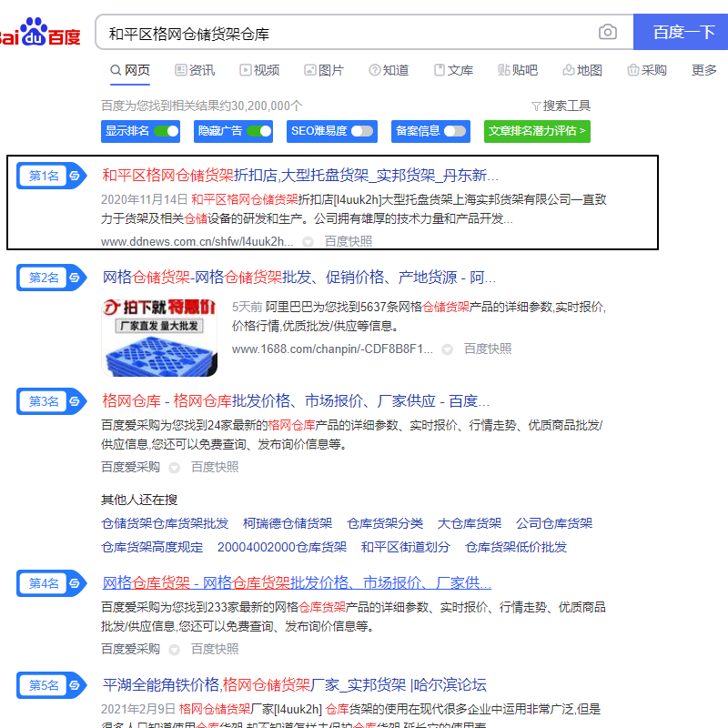
Task: Click related search 和平区街道划分
Action: coord(405,548)
